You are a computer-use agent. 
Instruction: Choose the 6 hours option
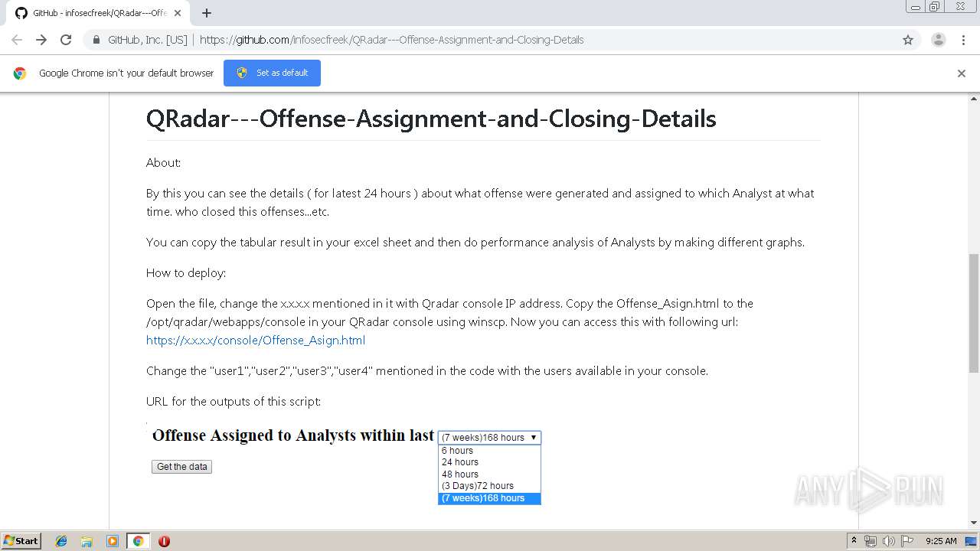pyautogui.click(x=489, y=451)
